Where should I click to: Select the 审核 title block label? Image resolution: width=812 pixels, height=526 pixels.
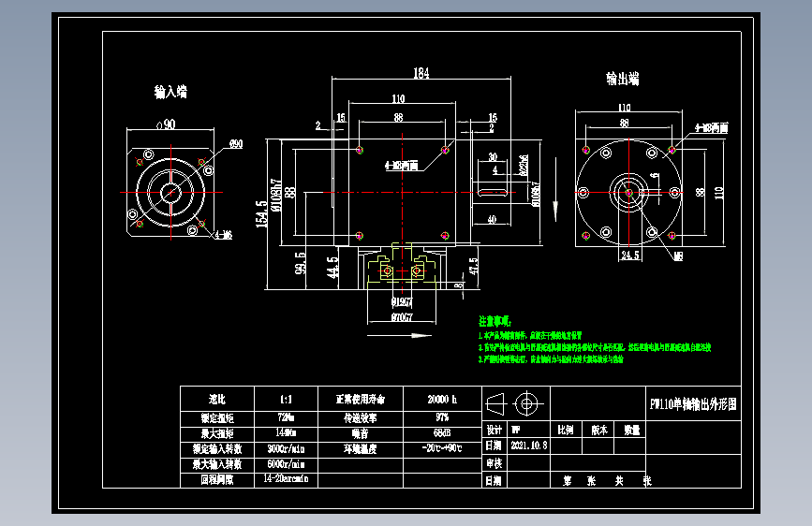[x=494, y=463]
